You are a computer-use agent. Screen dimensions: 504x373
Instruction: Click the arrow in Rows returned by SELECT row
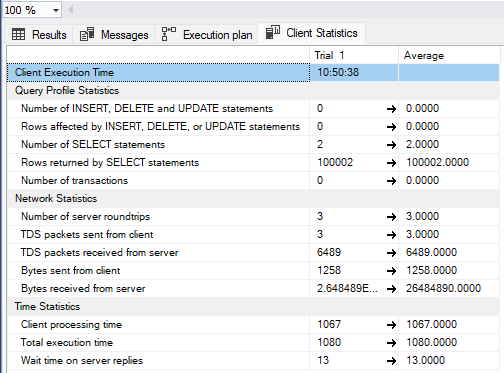[391, 163]
